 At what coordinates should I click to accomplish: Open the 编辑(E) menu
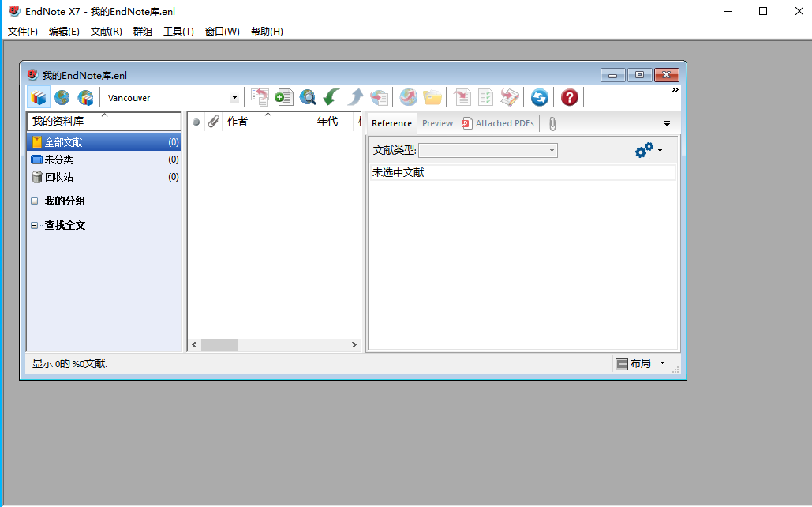point(64,32)
